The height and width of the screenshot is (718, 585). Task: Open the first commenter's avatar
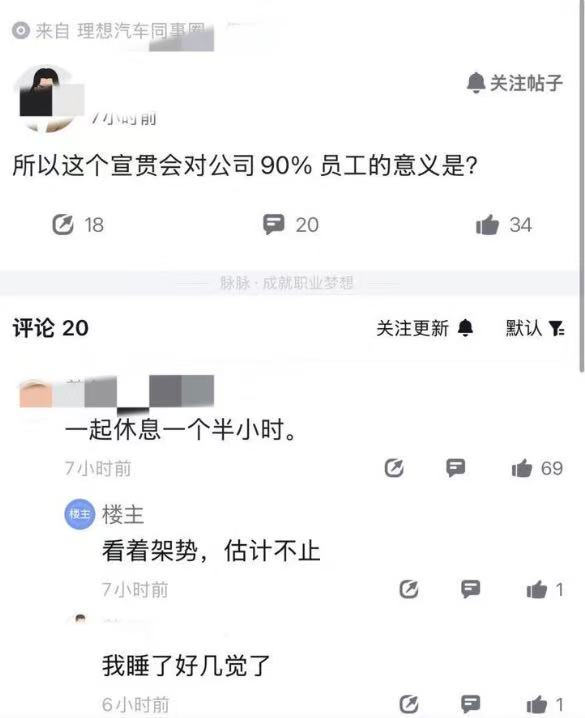(x=34, y=394)
